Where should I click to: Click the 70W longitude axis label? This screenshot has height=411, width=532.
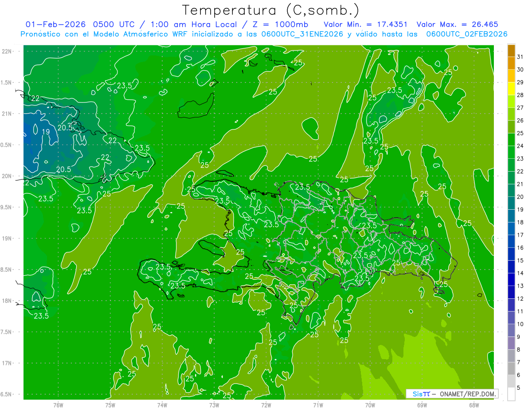[370, 405]
